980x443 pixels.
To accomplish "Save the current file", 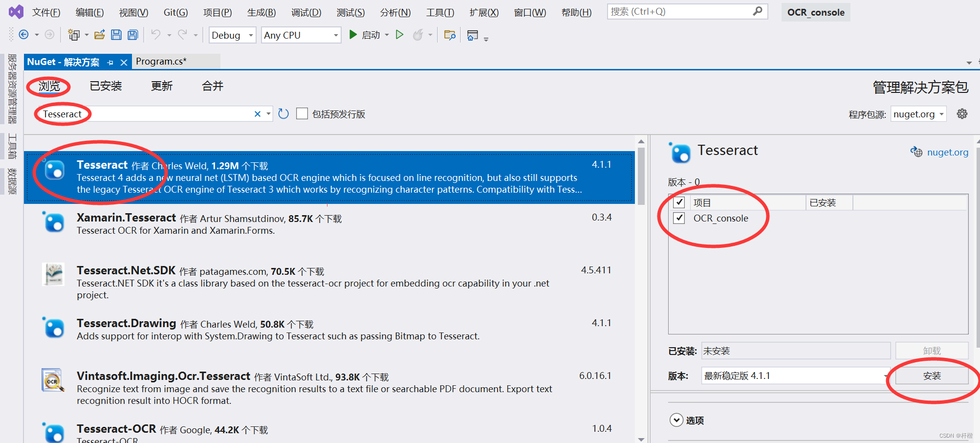I will click(116, 35).
